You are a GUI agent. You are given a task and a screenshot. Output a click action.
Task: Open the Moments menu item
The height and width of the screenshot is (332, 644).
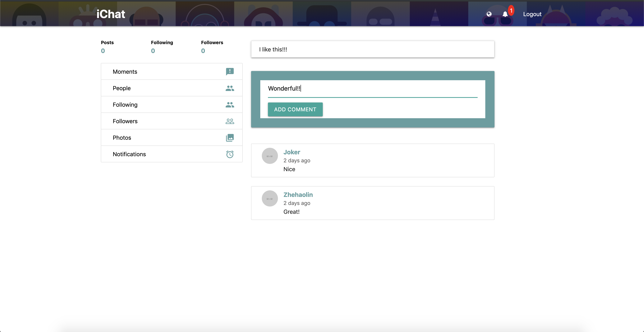pyautogui.click(x=125, y=72)
